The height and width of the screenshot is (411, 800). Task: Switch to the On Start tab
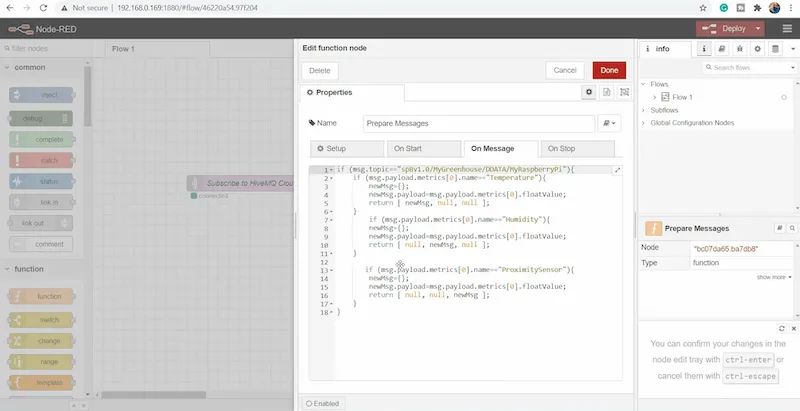pyautogui.click(x=412, y=148)
